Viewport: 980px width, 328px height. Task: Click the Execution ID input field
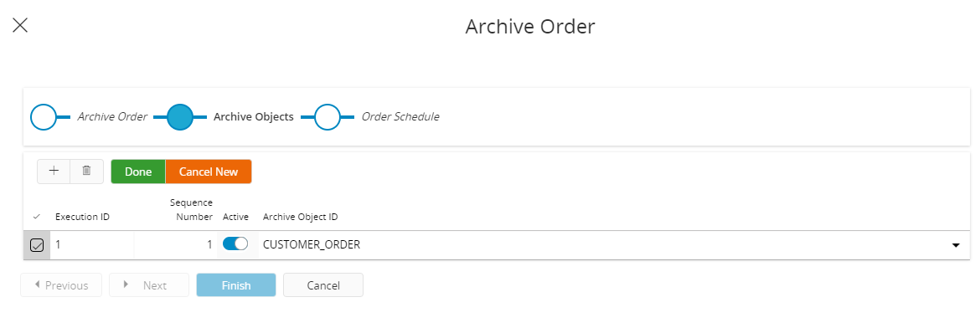tap(94, 245)
